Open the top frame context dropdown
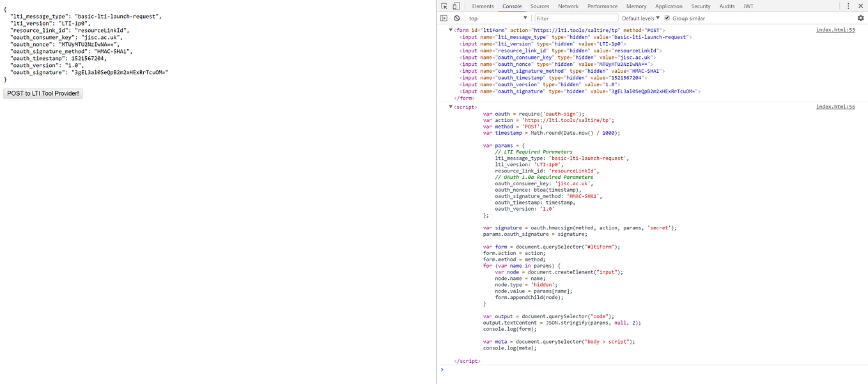Viewport: 868px width, 384px height. [x=508, y=18]
